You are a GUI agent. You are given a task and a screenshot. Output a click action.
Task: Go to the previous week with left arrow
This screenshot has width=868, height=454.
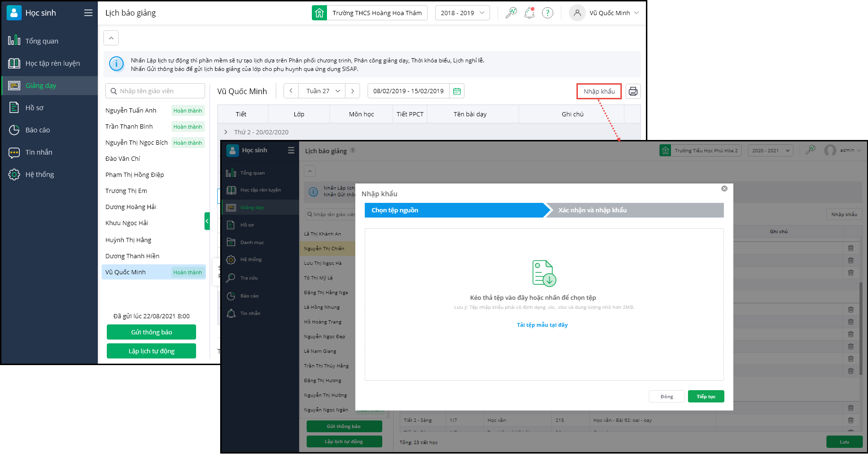tap(291, 91)
